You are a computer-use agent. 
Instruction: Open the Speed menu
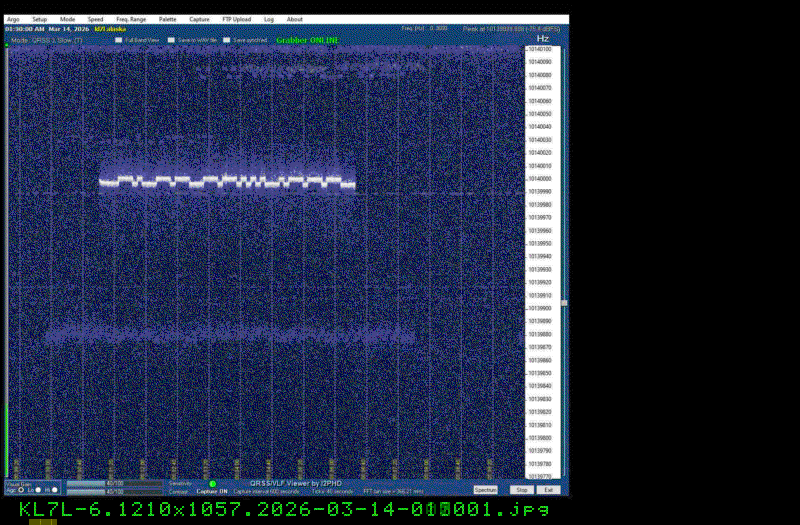point(95,19)
